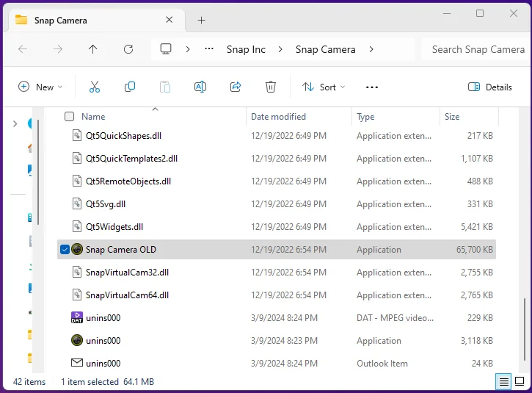Toggle the Details pane button
Viewport: 532px width, 393px height.
490,87
